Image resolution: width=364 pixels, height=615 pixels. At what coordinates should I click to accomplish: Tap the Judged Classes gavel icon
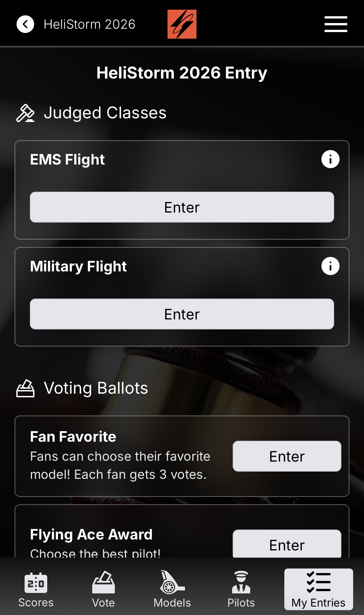[x=25, y=113]
